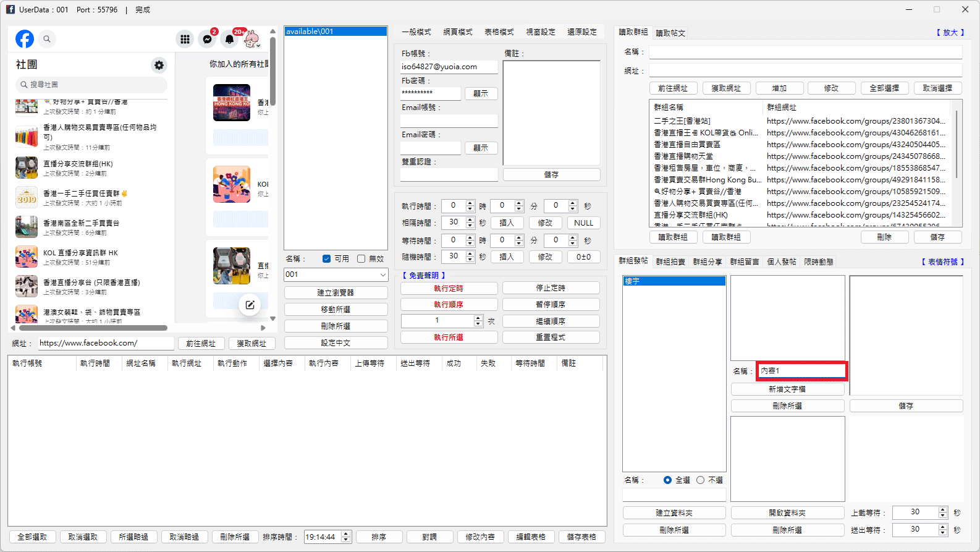980x552 pixels.
Task: Click the 免責聲明 link
Action: pyautogui.click(x=424, y=276)
